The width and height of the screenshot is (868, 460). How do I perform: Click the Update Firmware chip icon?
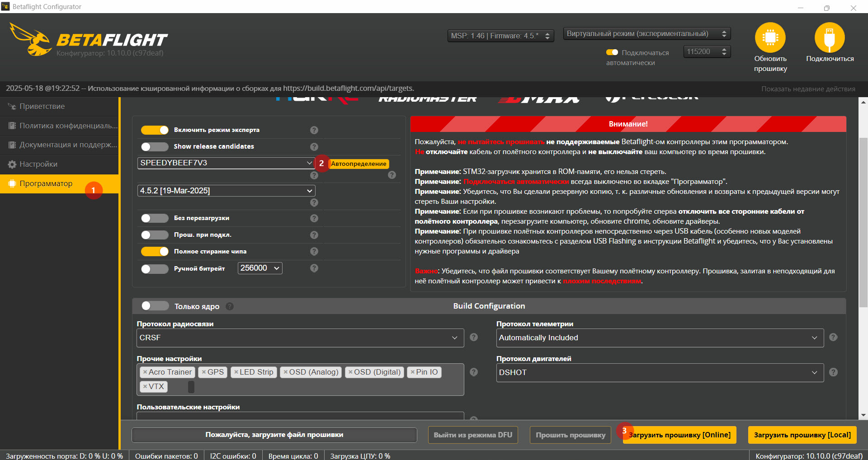click(x=770, y=38)
